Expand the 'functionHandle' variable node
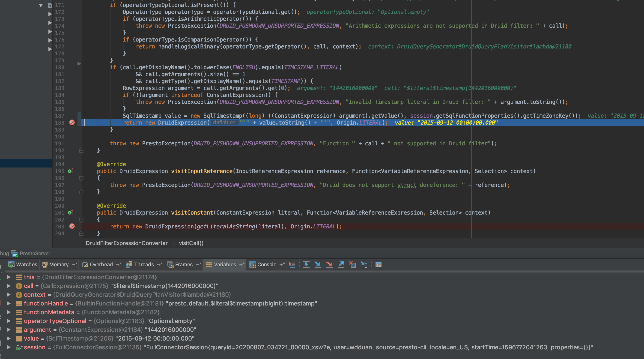Viewport: 644px width, 359px height. (9, 303)
